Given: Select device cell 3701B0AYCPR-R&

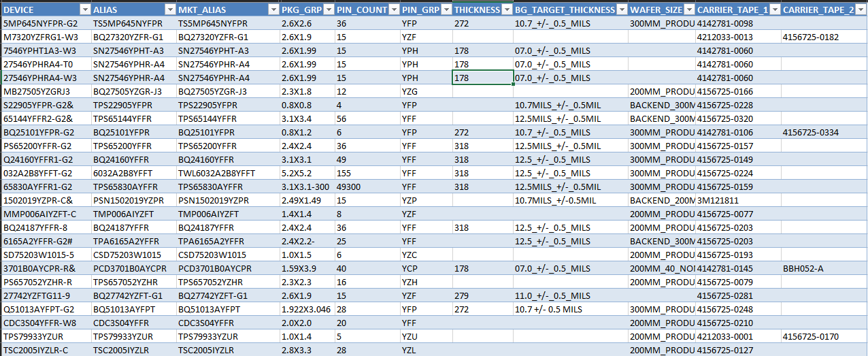Looking at the screenshot, I should click(x=46, y=268).
